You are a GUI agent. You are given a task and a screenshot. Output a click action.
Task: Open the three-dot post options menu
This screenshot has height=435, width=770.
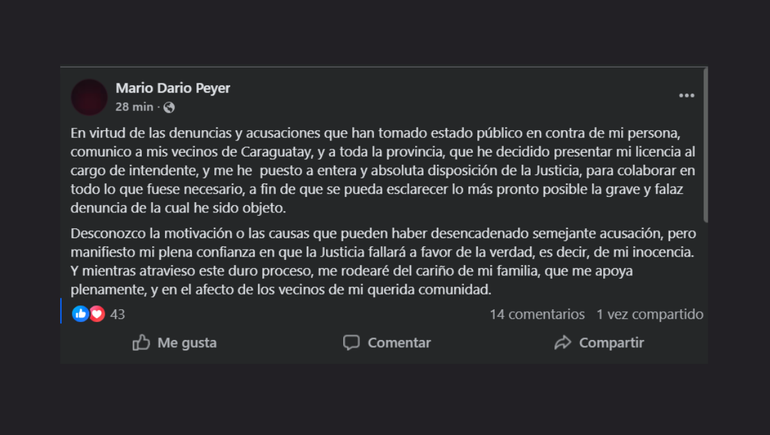pos(686,96)
